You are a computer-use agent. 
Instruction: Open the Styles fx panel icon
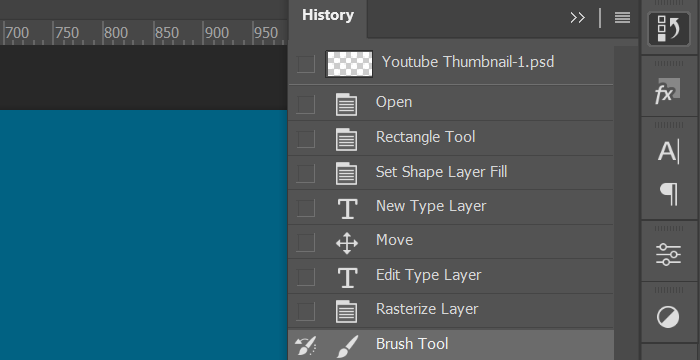tap(667, 92)
